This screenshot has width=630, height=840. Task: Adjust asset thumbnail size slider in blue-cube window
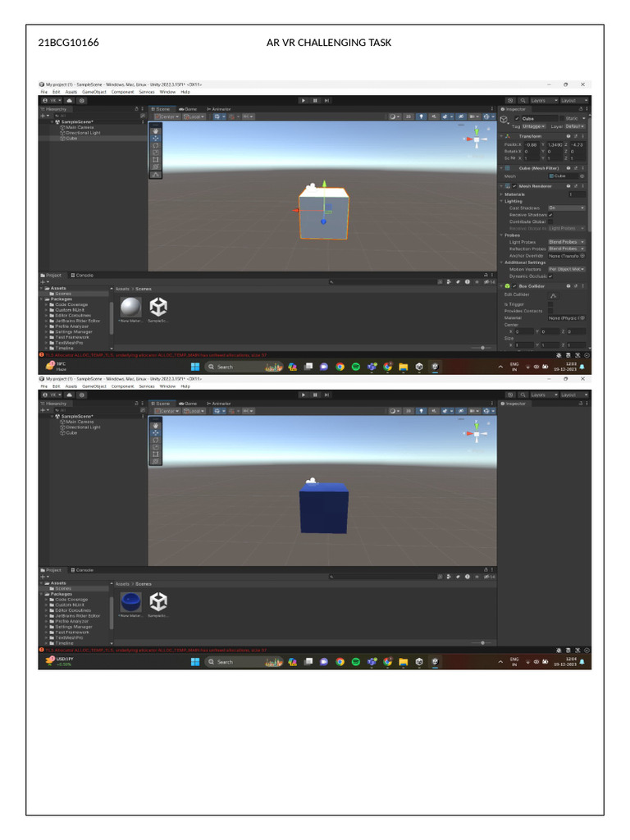tap(482, 643)
